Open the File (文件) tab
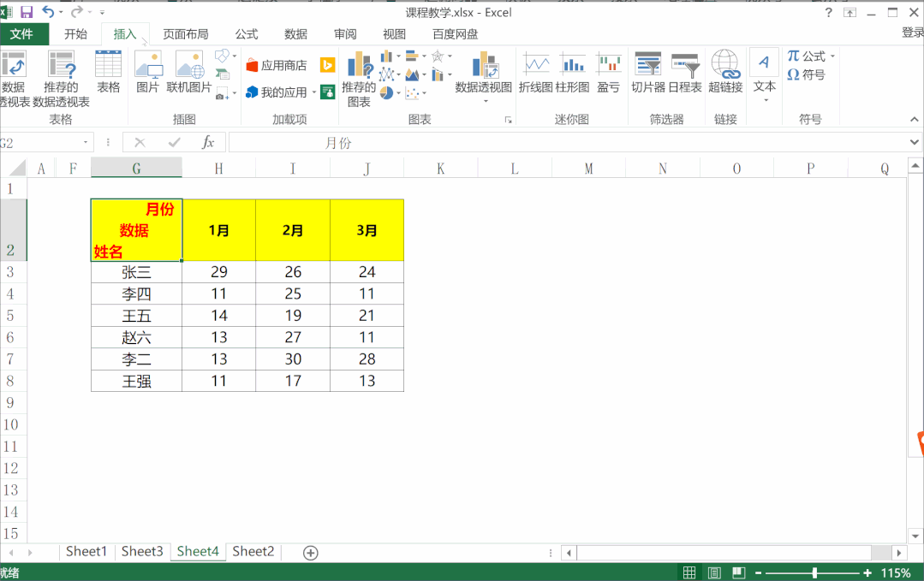The width and height of the screenshot is (924, 581). click(x=21, y=34)
